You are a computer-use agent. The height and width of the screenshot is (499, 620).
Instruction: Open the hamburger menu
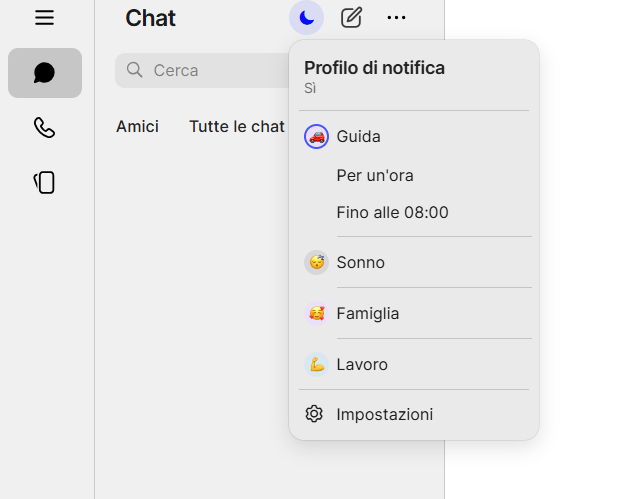44,18
